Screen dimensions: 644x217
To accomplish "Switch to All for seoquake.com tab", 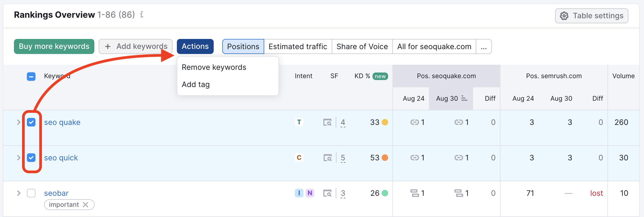I will click(434, 46).
